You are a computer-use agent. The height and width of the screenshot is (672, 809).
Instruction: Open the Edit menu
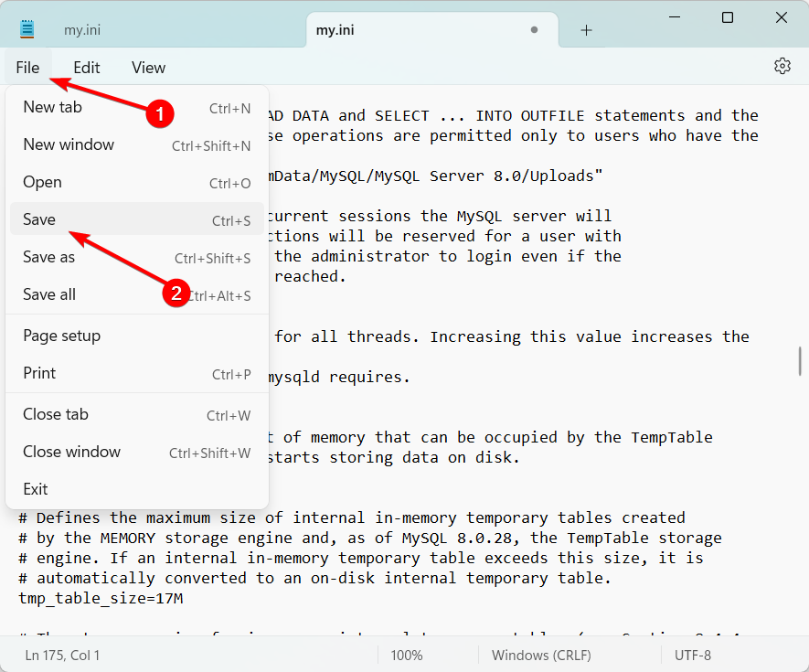tap(86, 68)
